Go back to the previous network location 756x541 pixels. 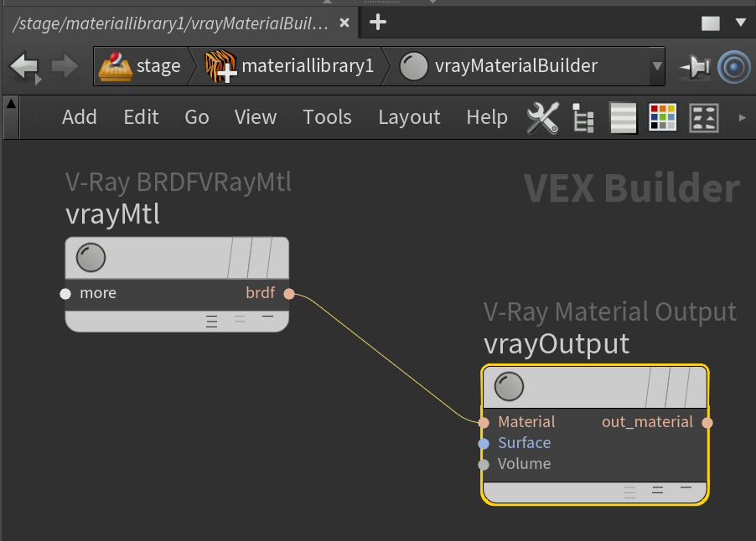pyautogui.click(x=24, y=67)
